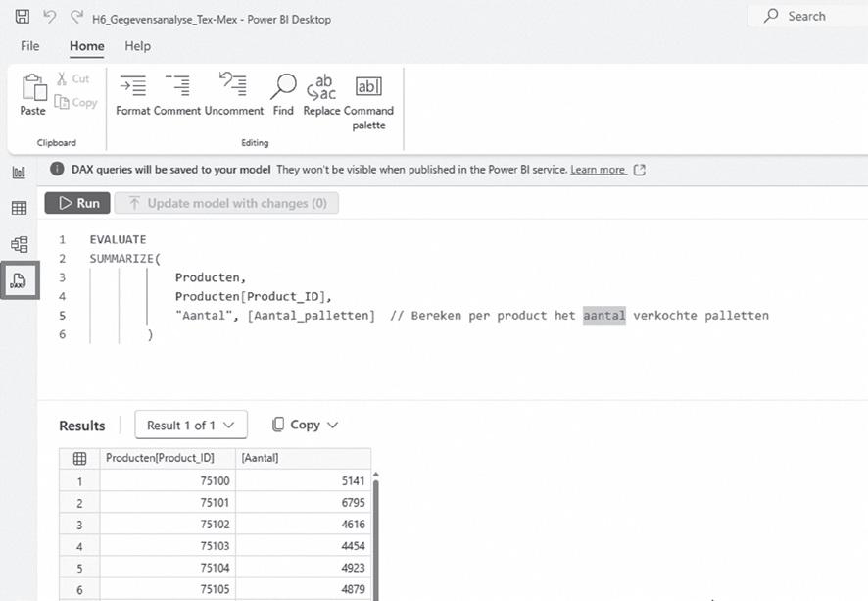Open the external link icon after Learn more

tap(640, 170)
